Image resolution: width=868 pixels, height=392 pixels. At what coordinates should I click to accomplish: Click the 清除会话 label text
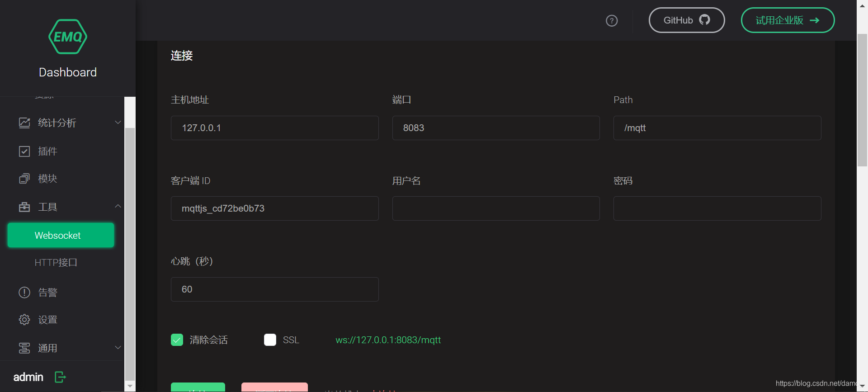click(209, 340)
